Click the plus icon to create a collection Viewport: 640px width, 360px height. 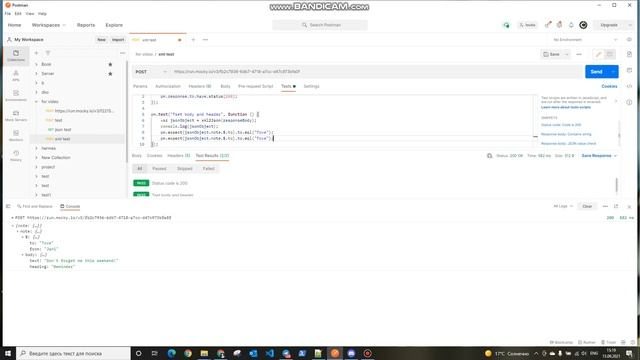[x=36, y=53]
